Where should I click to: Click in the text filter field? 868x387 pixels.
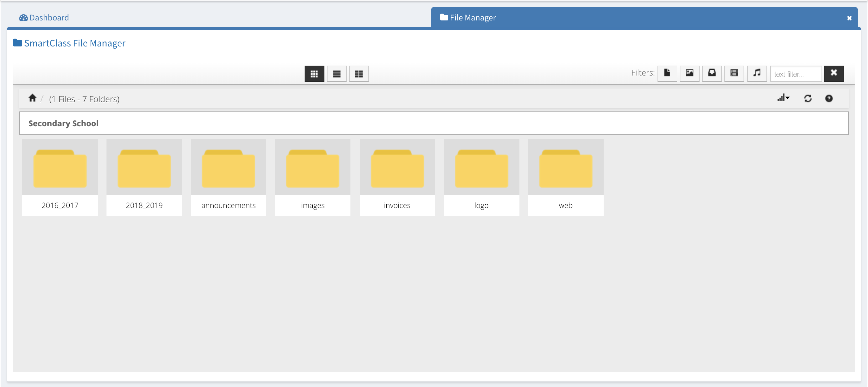795,74
